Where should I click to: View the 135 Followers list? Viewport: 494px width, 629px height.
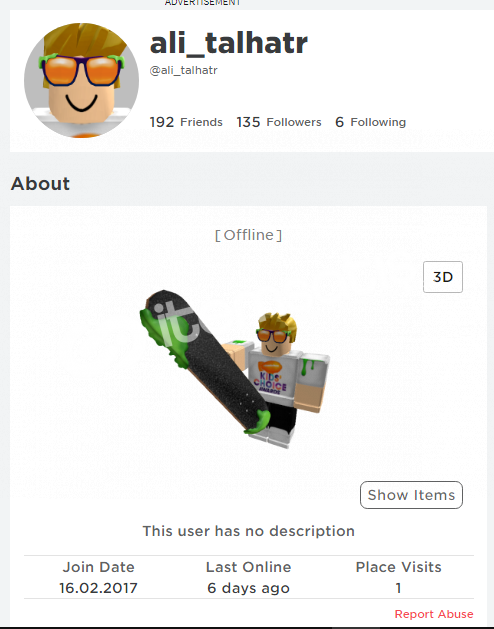[x=279, y=122]
